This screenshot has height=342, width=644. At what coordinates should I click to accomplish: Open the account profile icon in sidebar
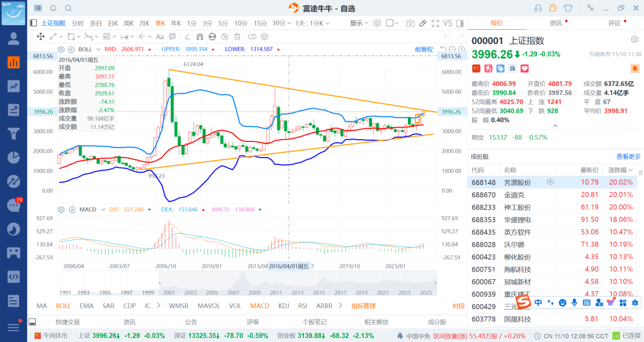(x=14, y=38)
